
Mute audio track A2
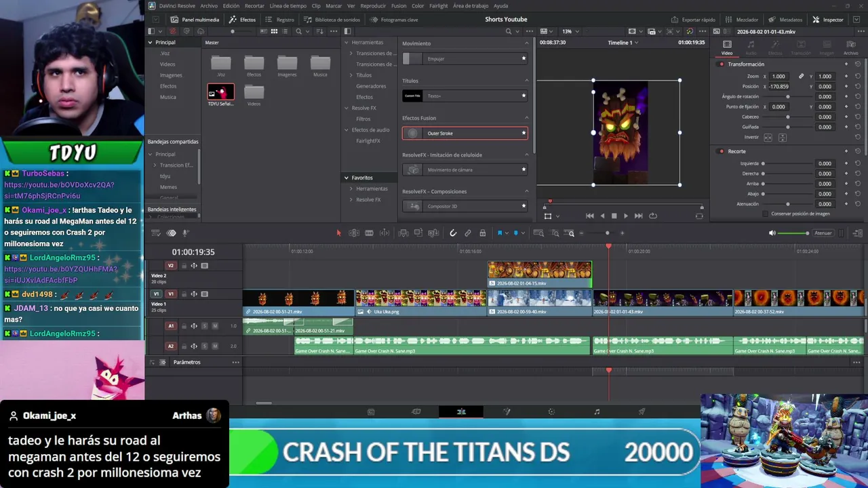coord(215,346)
